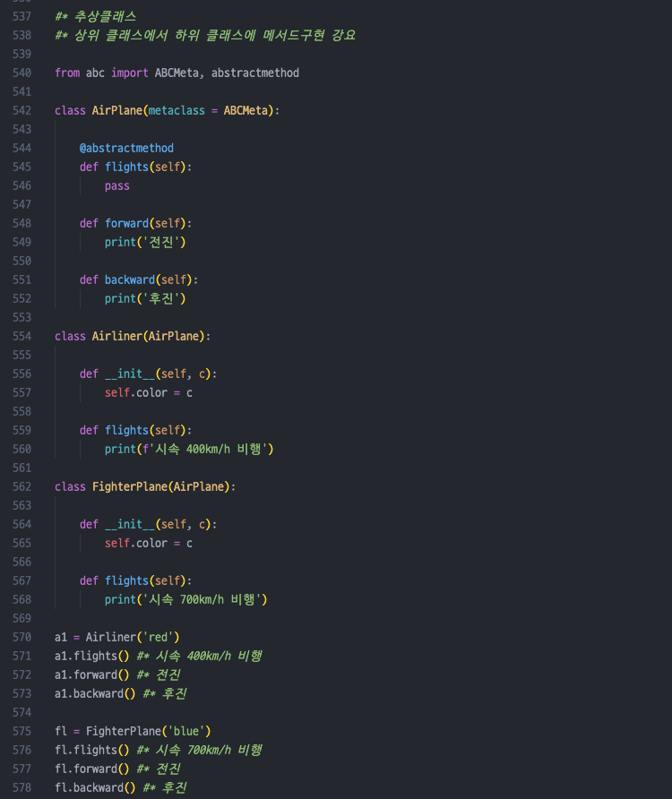Click line number 562 in the gutter
The image size is (672, 799).
(x=22, y=487)
